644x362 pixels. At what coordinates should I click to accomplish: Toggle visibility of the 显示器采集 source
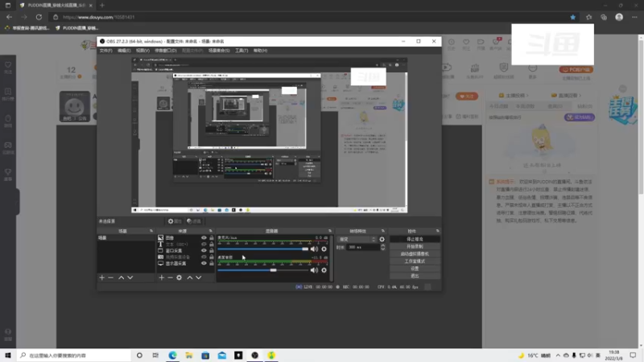click(204, 263)
